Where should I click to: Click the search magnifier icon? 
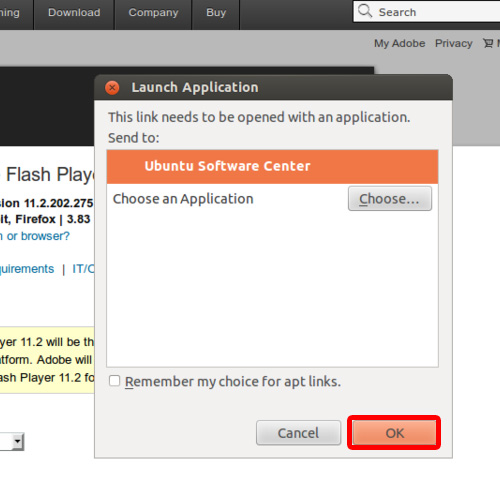[x=365, y=11]
